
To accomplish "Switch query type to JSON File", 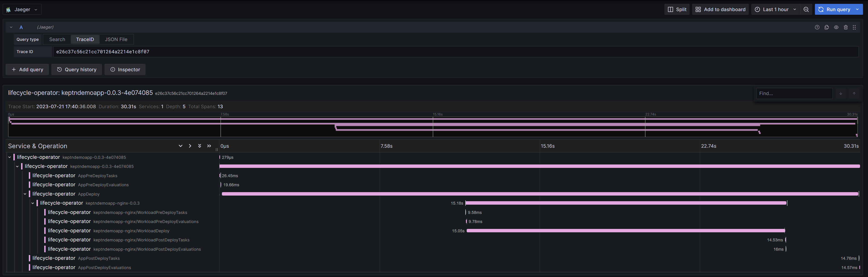I will 116,39.
